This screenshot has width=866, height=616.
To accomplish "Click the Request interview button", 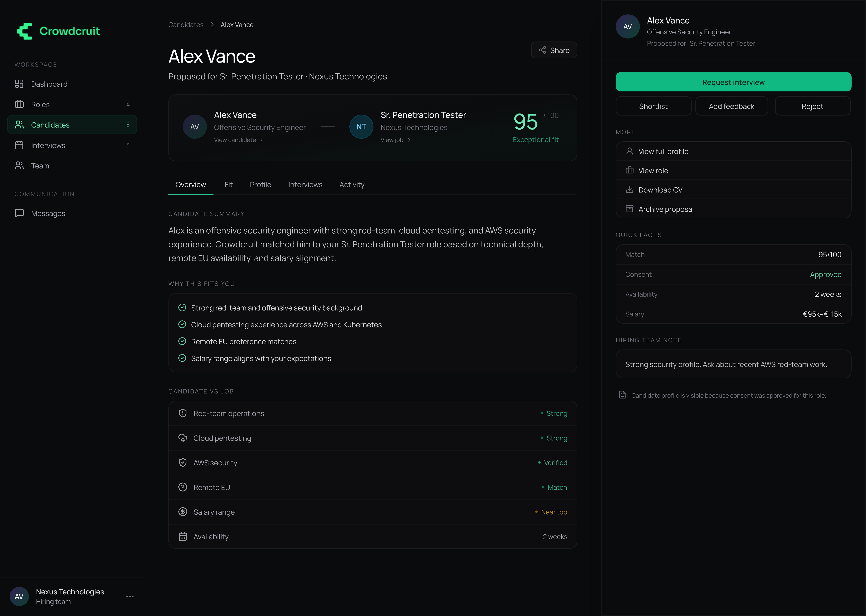I will coord(733,82).
